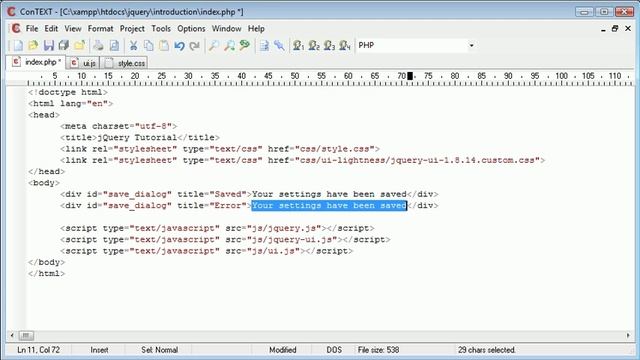
Task: Click '29 chars selected' status text
Action: click(487, 350)
